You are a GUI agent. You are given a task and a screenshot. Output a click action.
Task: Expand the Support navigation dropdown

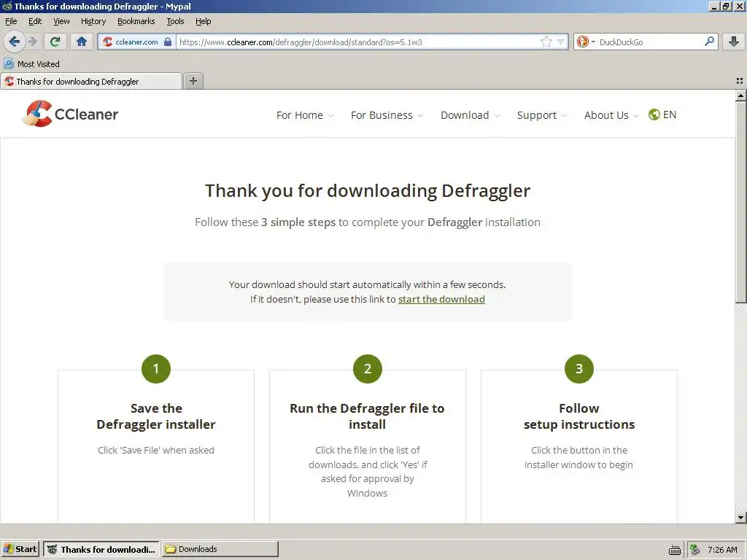pyautogui.click(x=542, y=115)
